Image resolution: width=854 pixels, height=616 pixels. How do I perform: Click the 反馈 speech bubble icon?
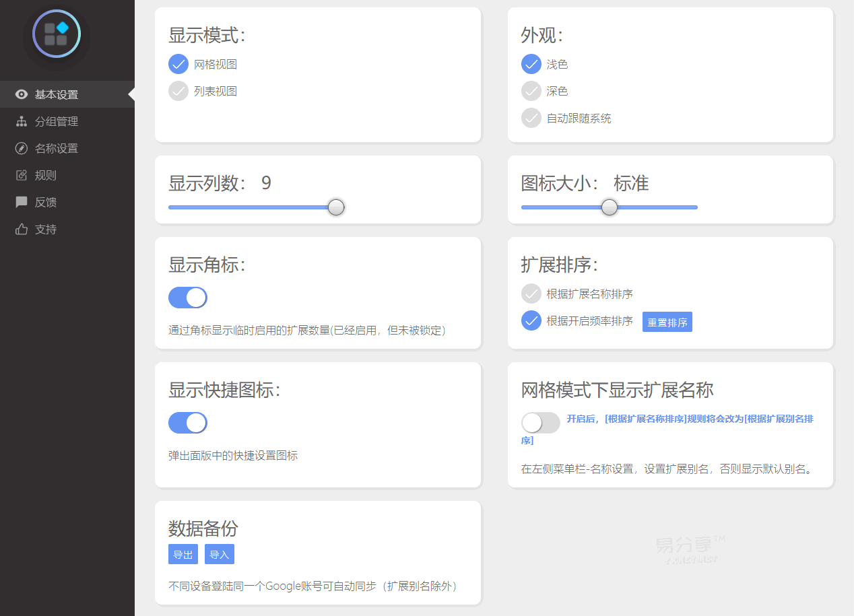click(x=20, y=202)
